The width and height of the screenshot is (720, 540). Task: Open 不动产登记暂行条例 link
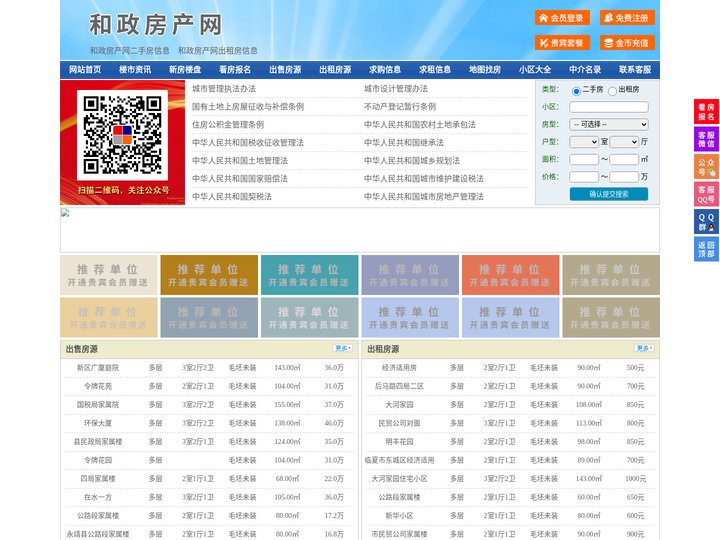pos(400,107)
